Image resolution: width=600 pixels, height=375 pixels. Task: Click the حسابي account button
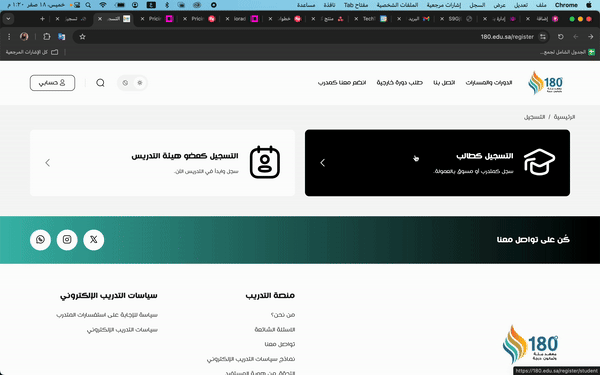point(52,83)
